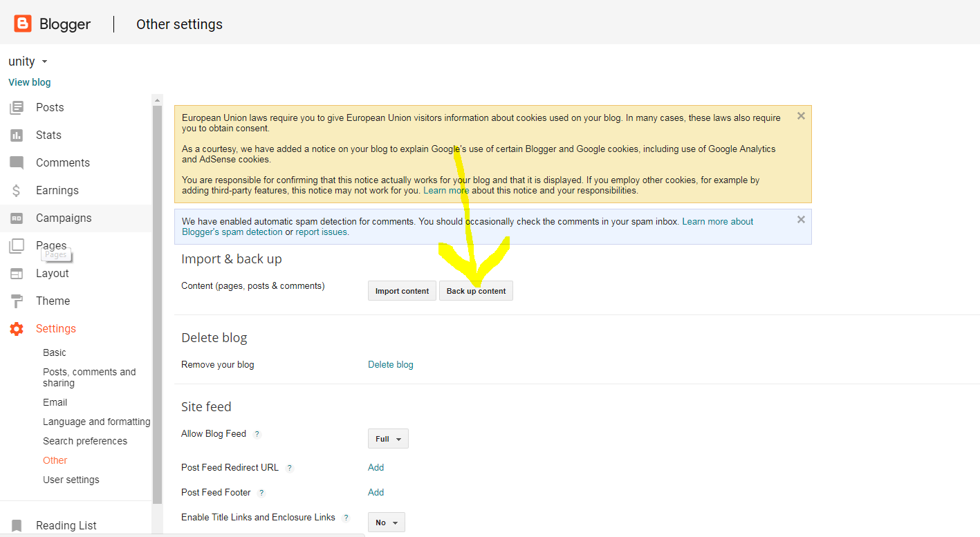Viewport: 980px width, 537px height.
Task: Click the Import content button
Action: (402, 291)
